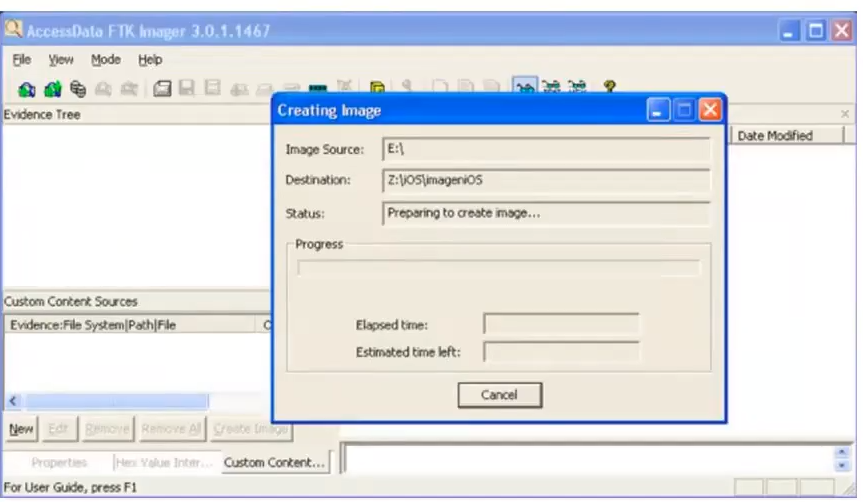Click the Elapsed time field

pos(561,324)
